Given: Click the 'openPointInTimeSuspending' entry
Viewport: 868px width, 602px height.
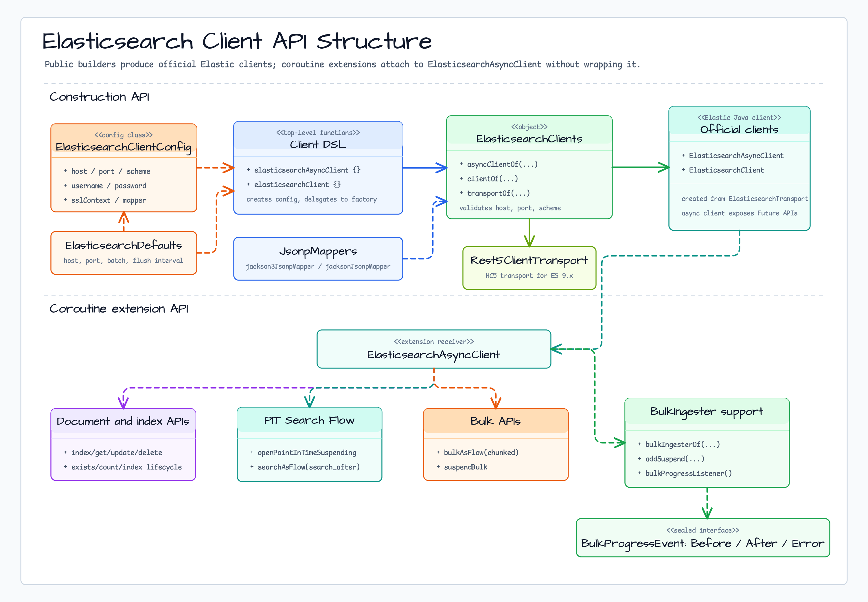Looking at the screenshot, I should click(x=303, y=452).
